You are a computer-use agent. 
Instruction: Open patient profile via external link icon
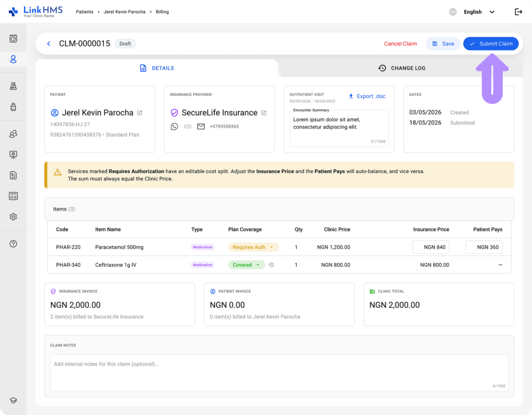(140, 113)
